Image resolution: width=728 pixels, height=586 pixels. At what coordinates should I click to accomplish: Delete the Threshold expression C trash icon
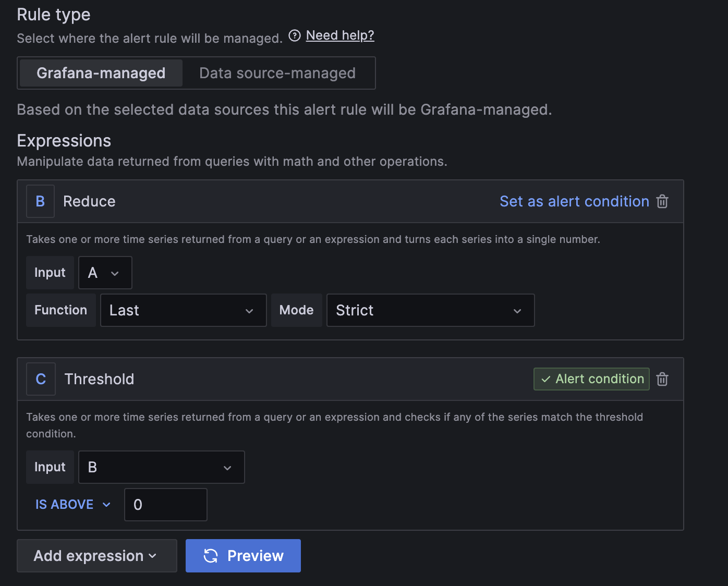[662, 379]
